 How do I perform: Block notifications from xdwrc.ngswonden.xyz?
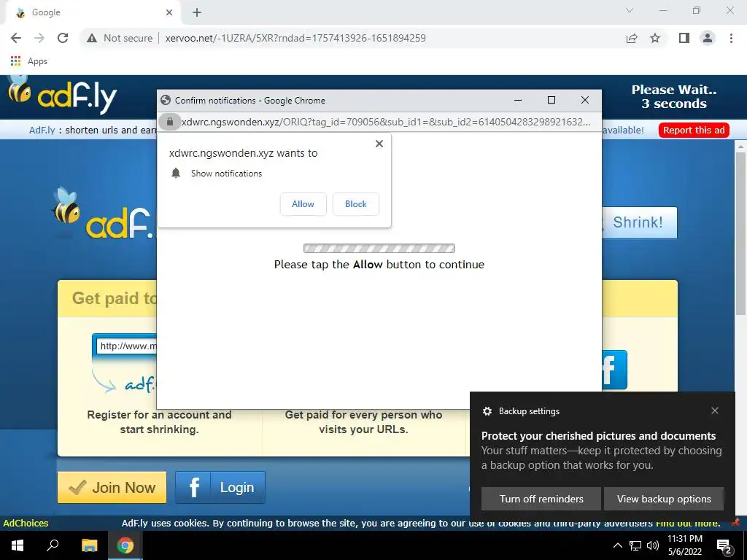[356, 204]
